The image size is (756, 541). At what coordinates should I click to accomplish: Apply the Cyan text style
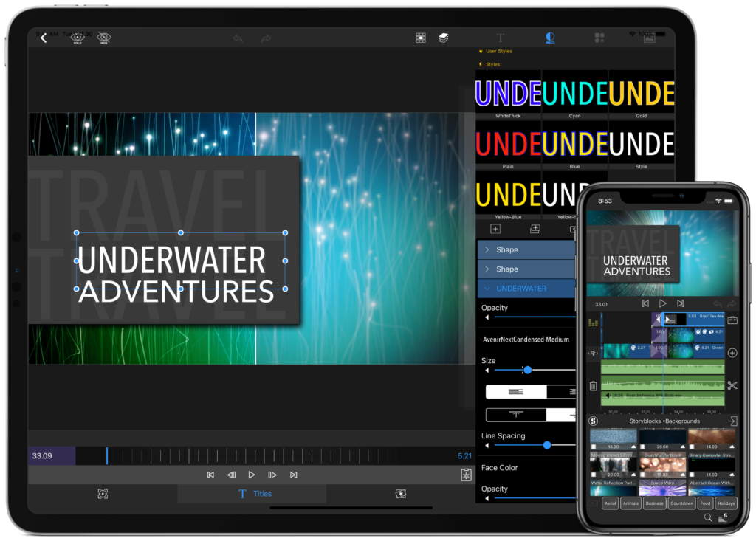click(574, 95)
